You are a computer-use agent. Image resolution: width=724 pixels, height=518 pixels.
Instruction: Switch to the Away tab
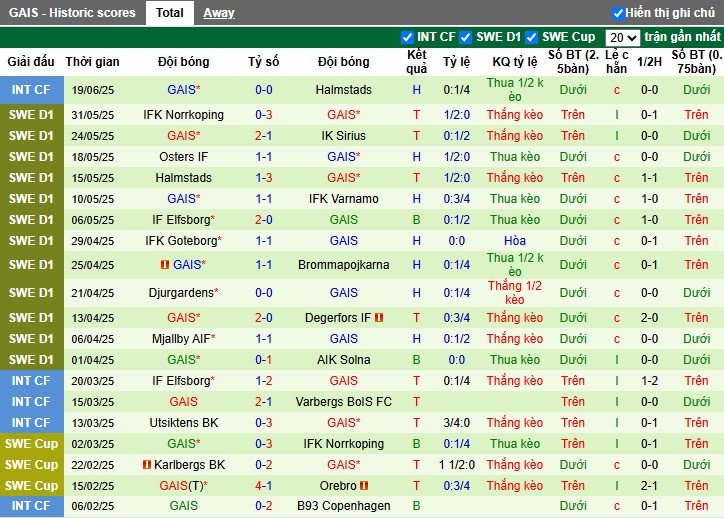[x=219, y=13]
